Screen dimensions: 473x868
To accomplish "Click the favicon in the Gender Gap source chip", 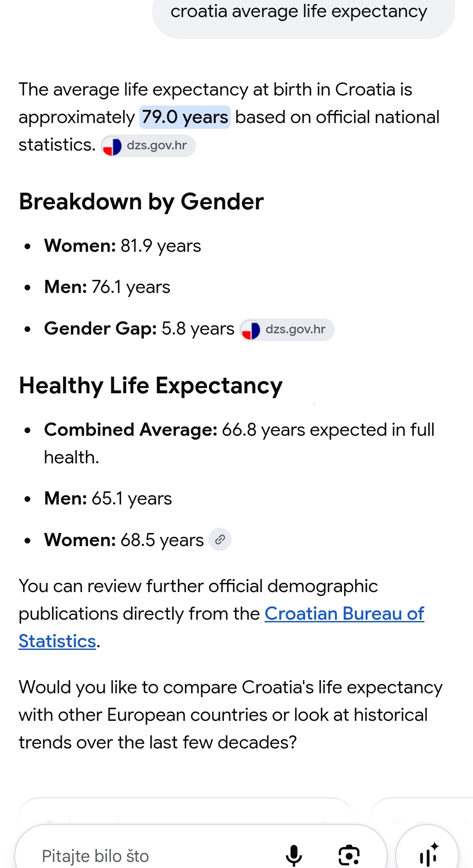I will pyautogui.click(x=251, y=330).
